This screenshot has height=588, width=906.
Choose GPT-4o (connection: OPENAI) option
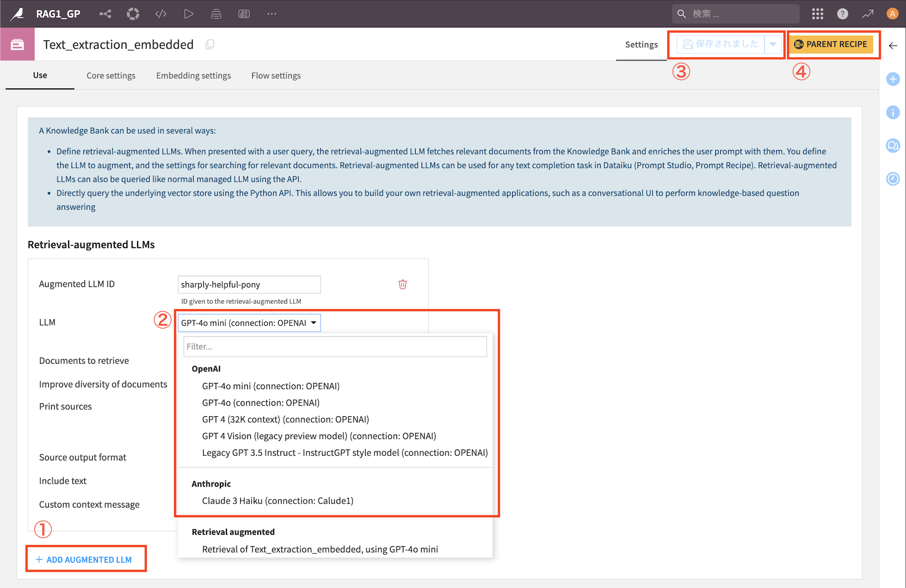coord(261,403)
